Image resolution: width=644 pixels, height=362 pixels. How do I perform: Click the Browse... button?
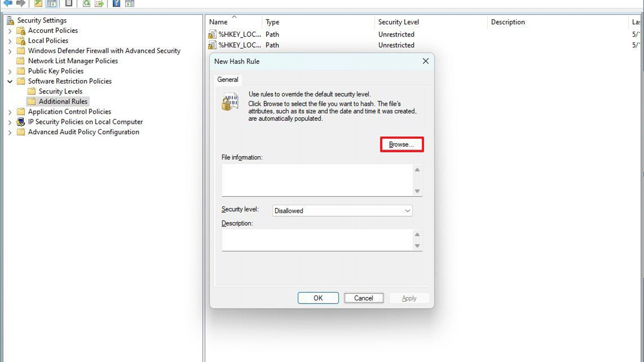pyautogui.click(x=402, y=144)
